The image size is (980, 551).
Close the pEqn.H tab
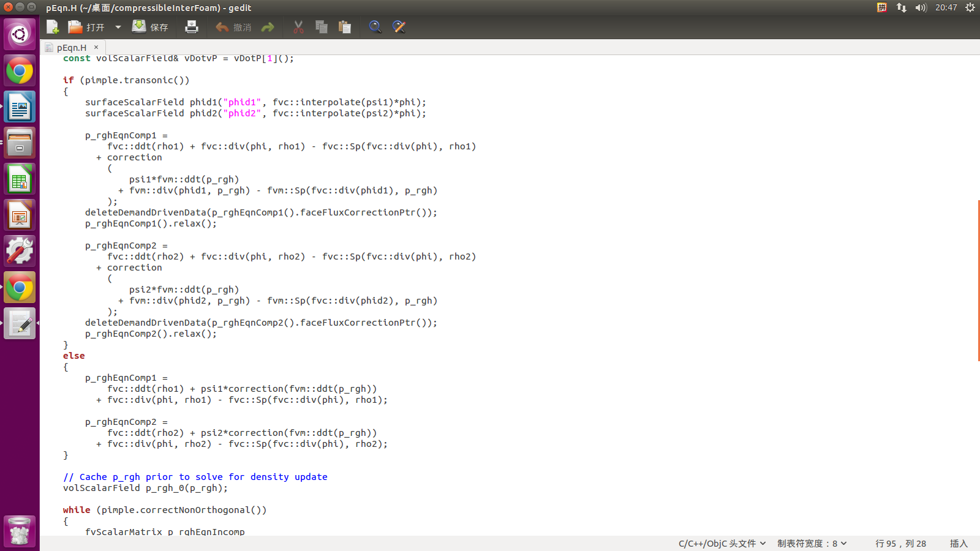click(96, 47)
